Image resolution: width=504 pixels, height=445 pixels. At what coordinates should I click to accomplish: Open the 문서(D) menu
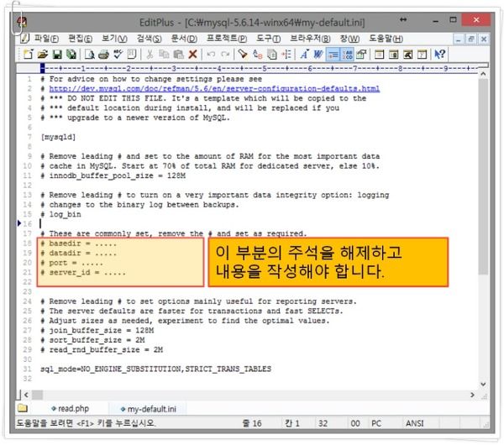(184, 39)
